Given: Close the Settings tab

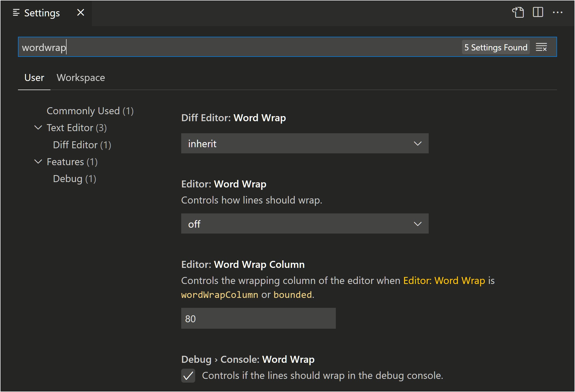Looking at the screenshot, I should [80, 13].
